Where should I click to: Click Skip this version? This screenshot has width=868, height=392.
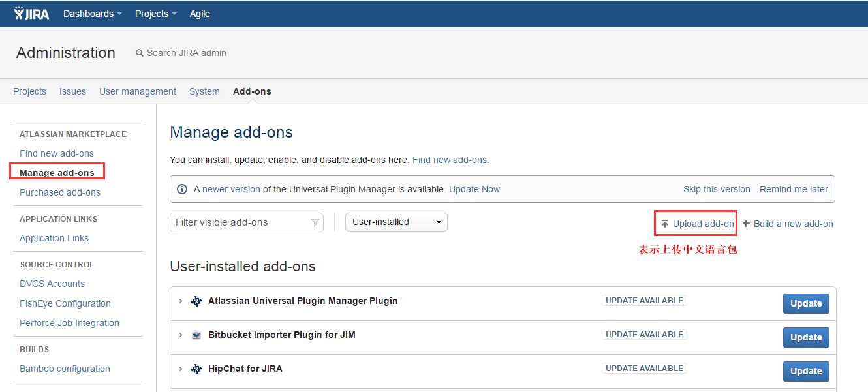[x=717, y=189]
